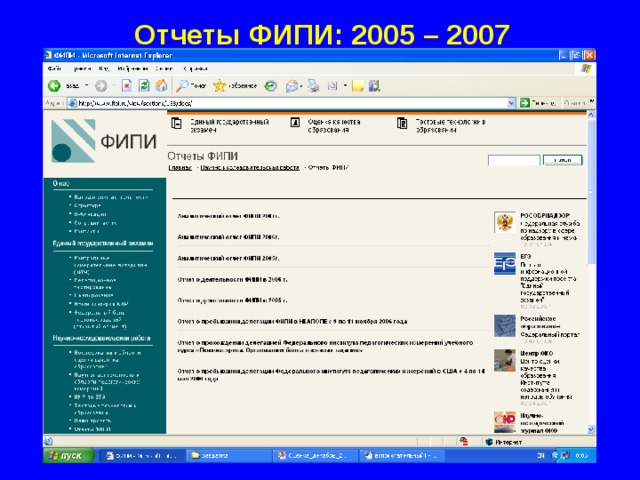This screenshot has height=480, width=640.
Task: Click the ЕГЭ portal blue thumbnail
Action: pyautogui.click(x=504, y=263)
